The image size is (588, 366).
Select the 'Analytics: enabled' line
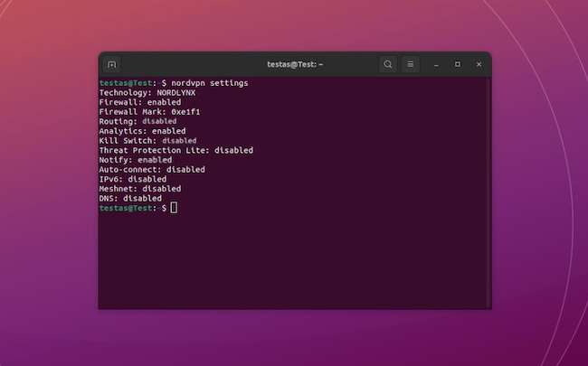click(143, 131)
